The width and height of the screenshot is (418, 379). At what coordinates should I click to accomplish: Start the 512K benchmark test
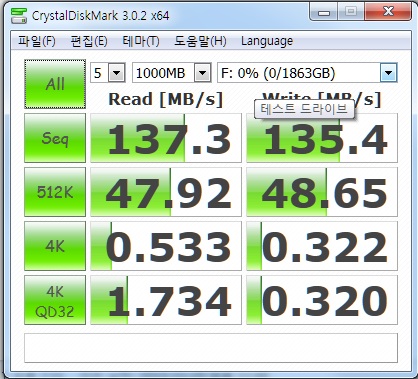tap(55, 192)
